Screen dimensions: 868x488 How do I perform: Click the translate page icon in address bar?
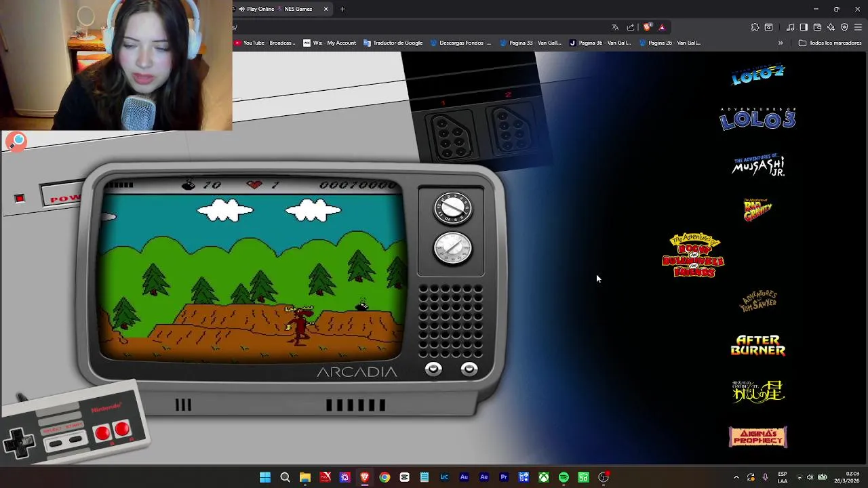click(x=615, y=27)
